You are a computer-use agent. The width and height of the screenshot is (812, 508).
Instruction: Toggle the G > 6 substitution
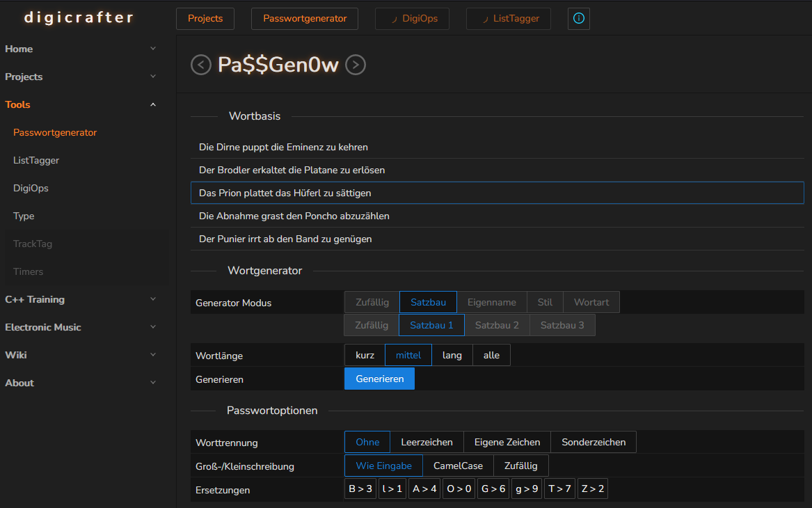493,489
